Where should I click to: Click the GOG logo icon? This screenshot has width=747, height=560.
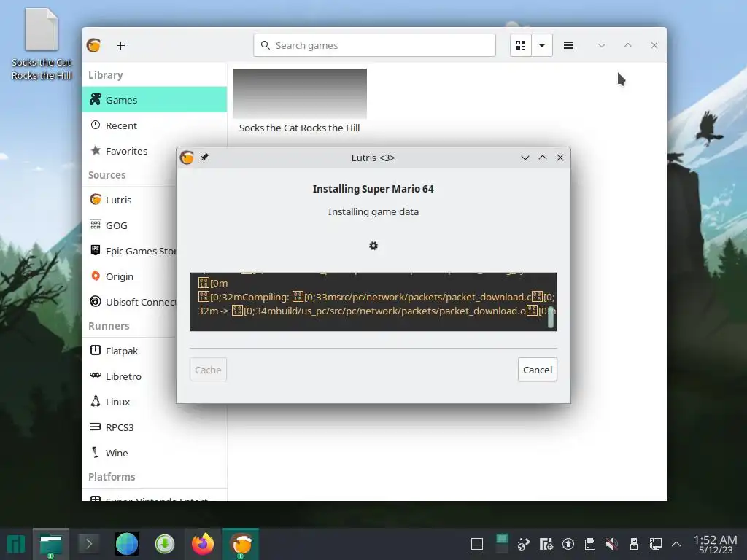click(x=96, y=225)
